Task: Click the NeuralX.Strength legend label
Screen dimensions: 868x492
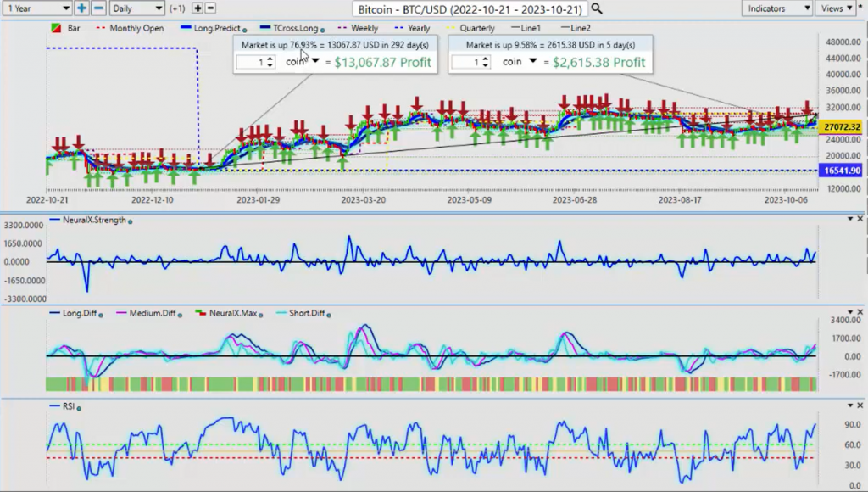Action: [94, 220]
